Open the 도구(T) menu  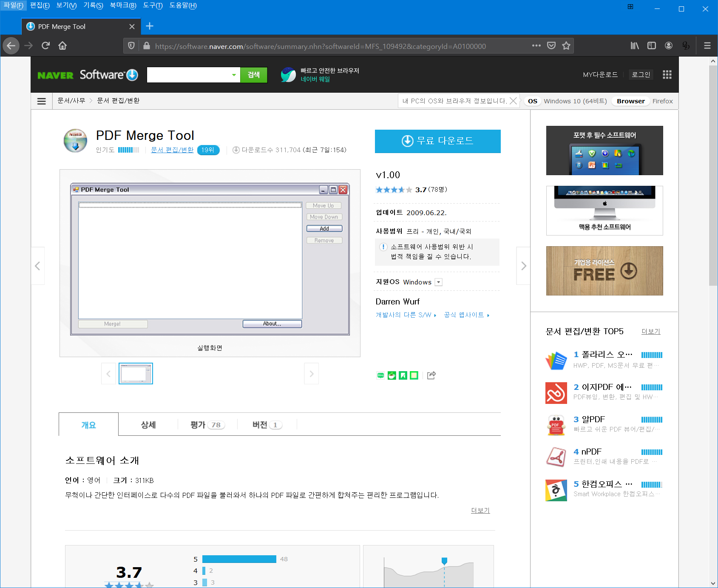coord(153,6)
